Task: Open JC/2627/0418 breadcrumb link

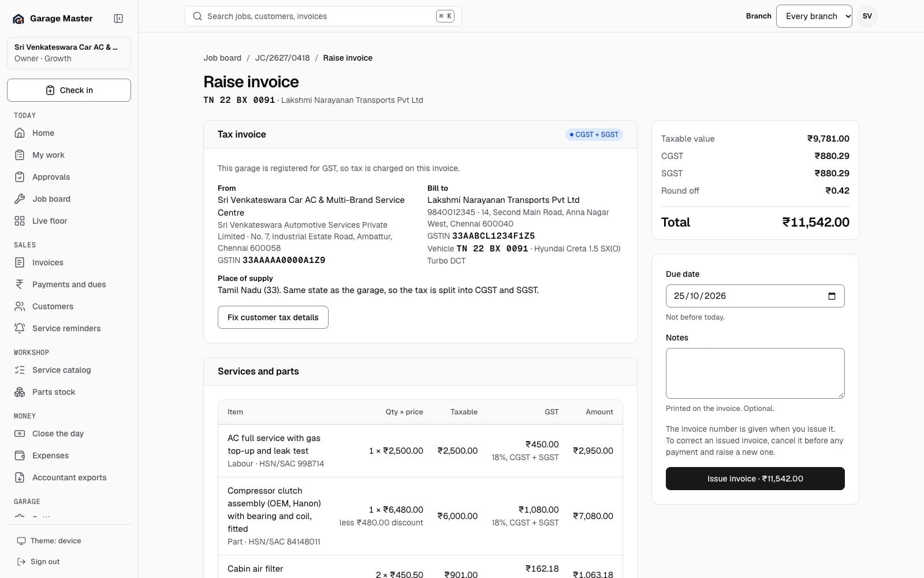Action: tap(282, 58)
